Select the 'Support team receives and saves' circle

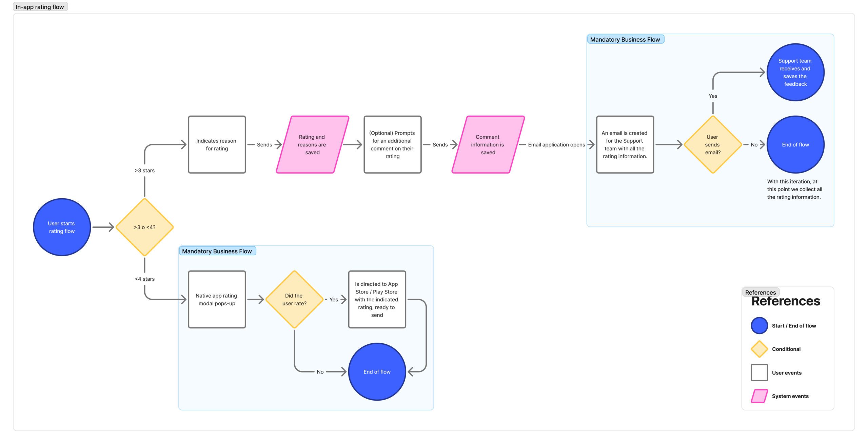tap(795, 72)
